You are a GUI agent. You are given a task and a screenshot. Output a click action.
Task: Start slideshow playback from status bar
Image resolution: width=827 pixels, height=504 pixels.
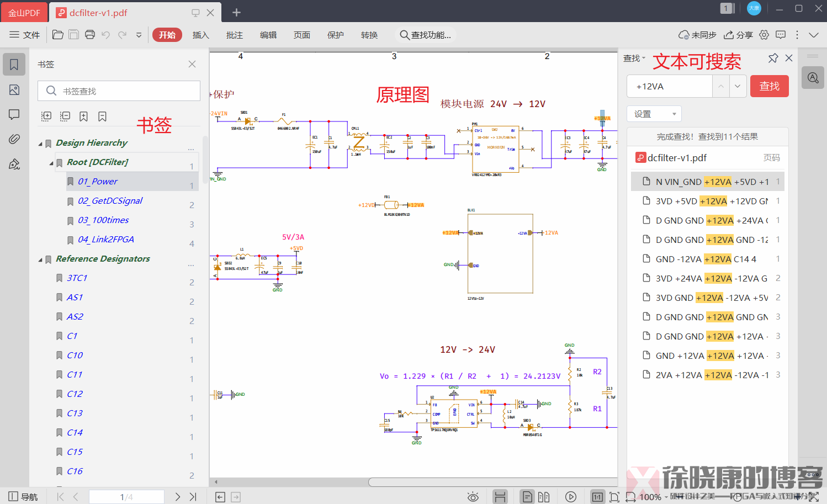click(571, 497)
